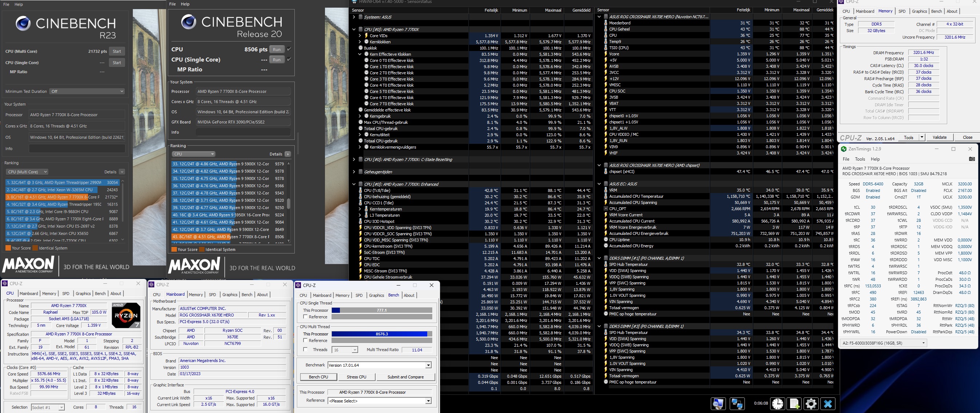Screen dimensions: 980x413
Task: Click Stress CPU button
Action: (357, 377)
